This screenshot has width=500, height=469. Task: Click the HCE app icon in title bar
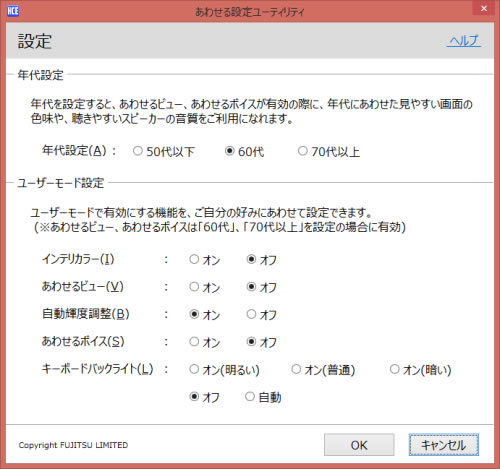point(13,11)
